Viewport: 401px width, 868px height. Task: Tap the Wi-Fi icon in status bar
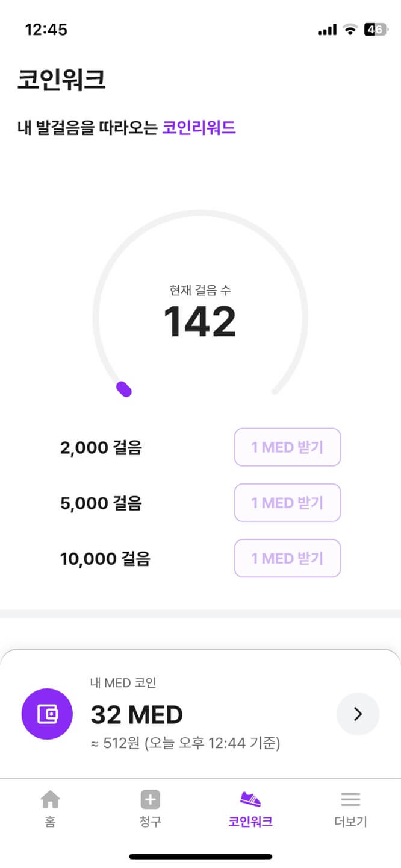[x=348, y=28]
